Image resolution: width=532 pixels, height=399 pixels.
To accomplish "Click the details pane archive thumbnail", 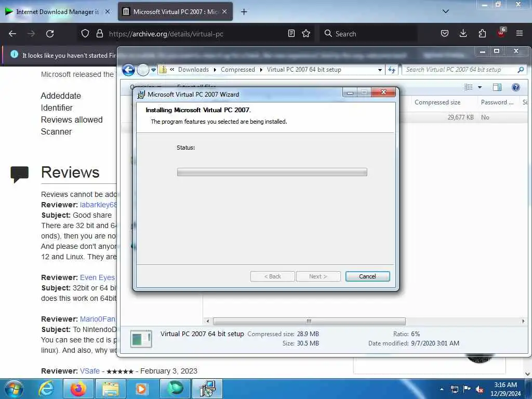I will tap(141, 339).
